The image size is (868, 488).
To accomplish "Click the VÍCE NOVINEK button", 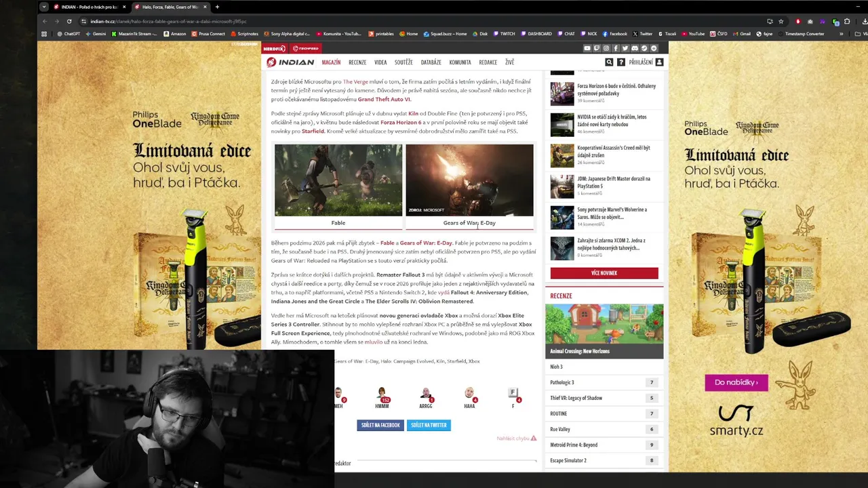I will point(604,273).
